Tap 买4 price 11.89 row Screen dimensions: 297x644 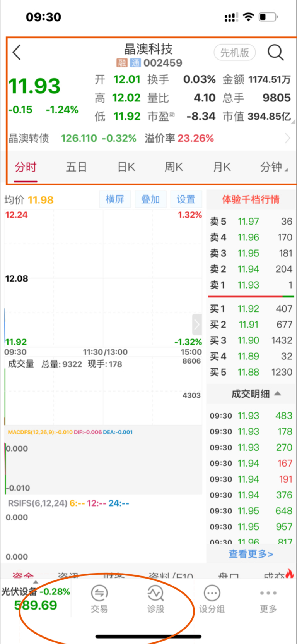click(251, 356)
